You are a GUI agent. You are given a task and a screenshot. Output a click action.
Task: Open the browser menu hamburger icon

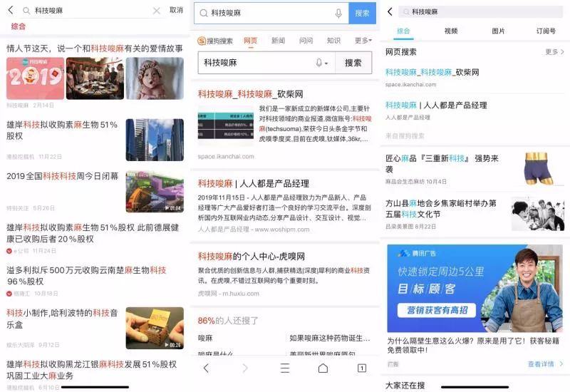[284, 368]
